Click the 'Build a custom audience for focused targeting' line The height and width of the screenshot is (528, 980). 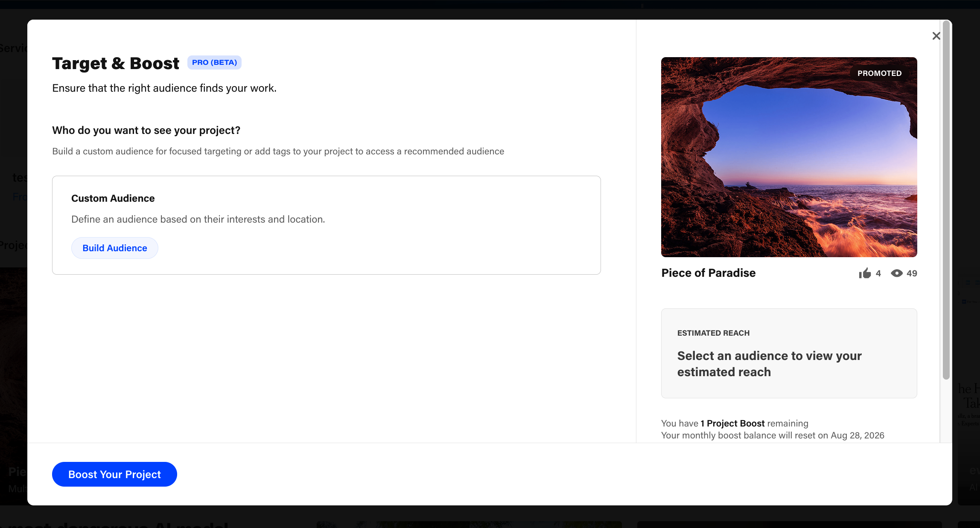click(278, 151)
